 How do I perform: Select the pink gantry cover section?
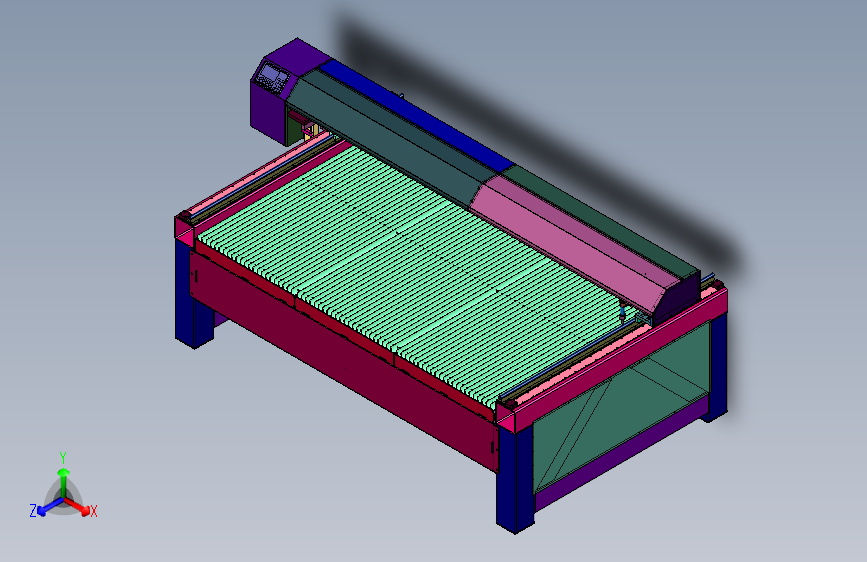pyautogui.click(x=572, y=243)
